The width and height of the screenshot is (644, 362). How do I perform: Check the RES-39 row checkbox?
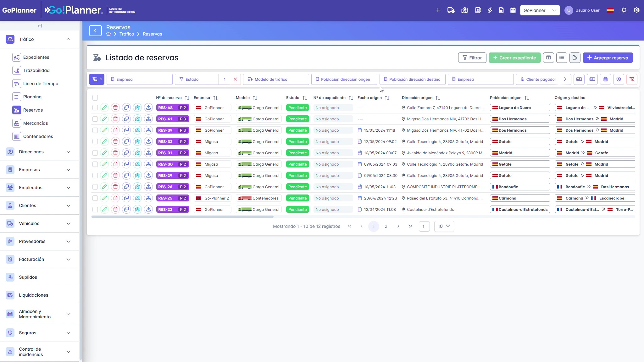point(95,130)
